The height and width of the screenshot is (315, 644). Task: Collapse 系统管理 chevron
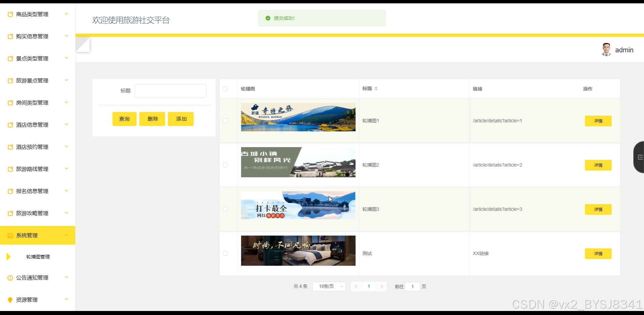(x=66, y=235)
